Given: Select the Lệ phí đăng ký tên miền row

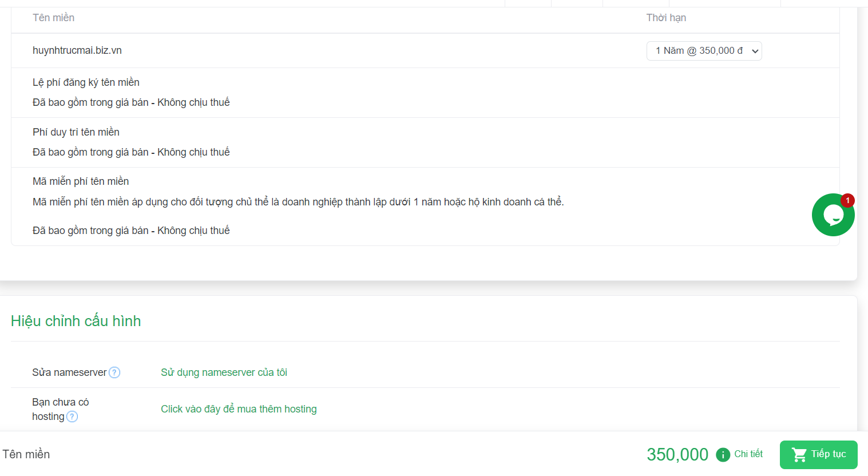Looking at the screenshot, I should pos(425,93).
